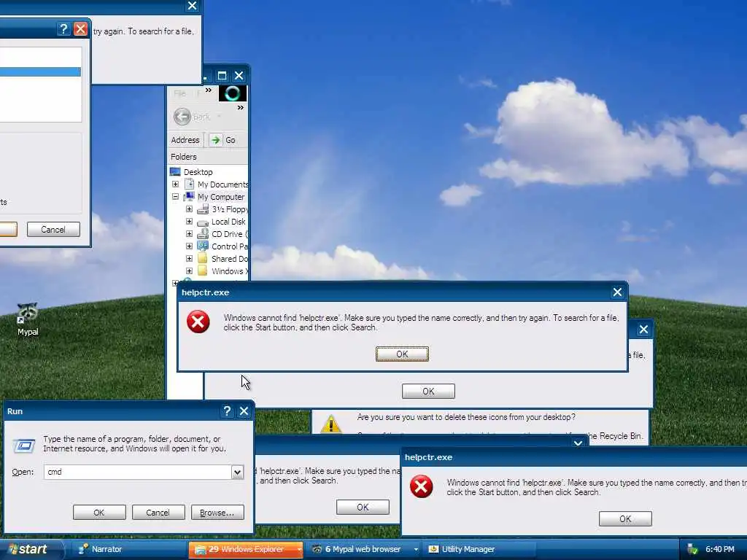Expand the Windows folder tree node
This screenshot has height=560, width=747.
(x=189, y=271)
